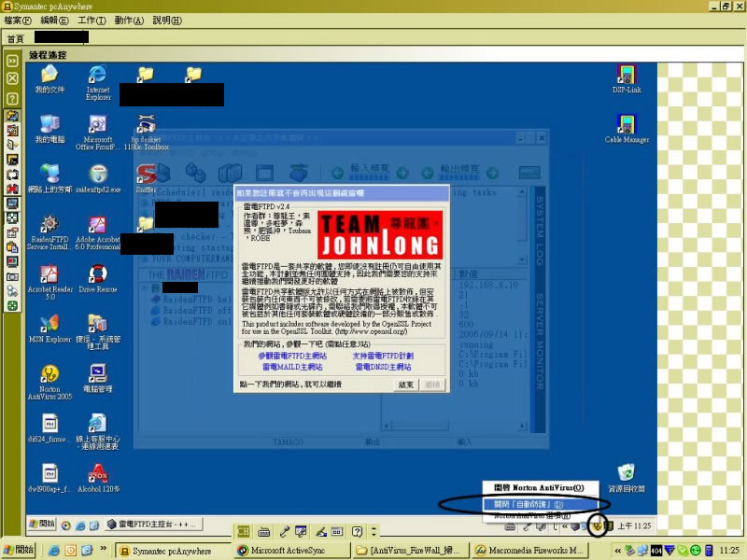
Task: Select the 電腦管理 desktop icon
Action: (98, 379)
